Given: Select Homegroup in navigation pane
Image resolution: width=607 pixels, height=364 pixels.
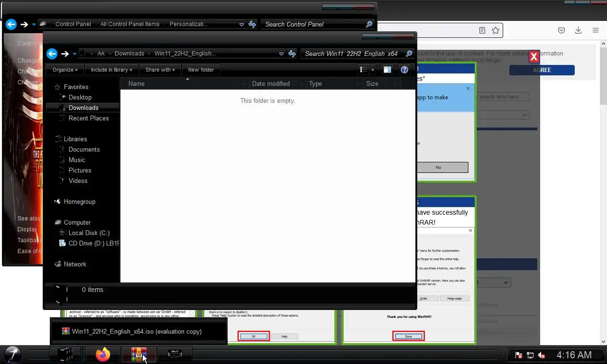Looking at the screenshot, I should 79,201.
